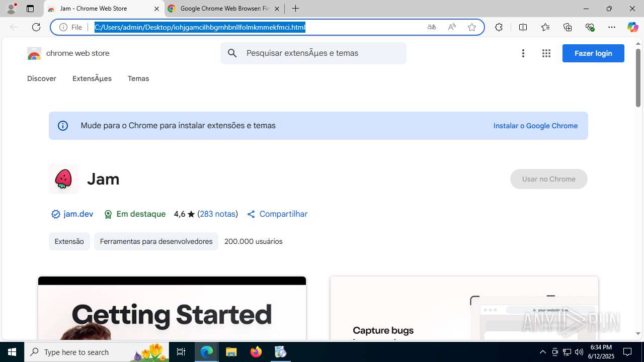Add this page to favorites
Screen dimensions: 644x362
[x=472, y=27]
